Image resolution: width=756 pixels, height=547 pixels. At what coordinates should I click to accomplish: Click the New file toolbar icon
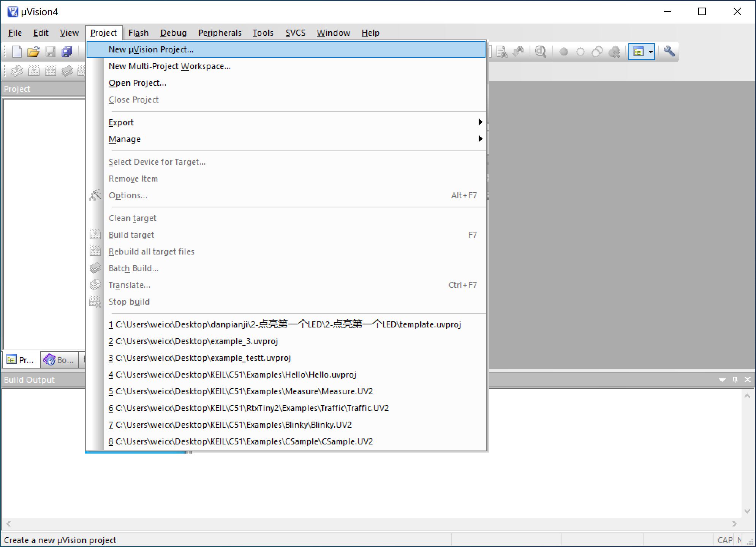coord(17,52)
